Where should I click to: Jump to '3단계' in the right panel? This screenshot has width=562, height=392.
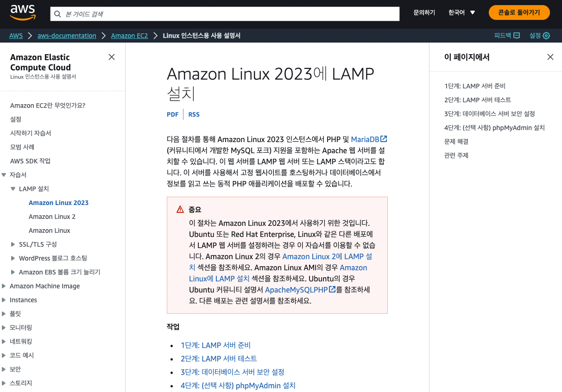(490, 114)
